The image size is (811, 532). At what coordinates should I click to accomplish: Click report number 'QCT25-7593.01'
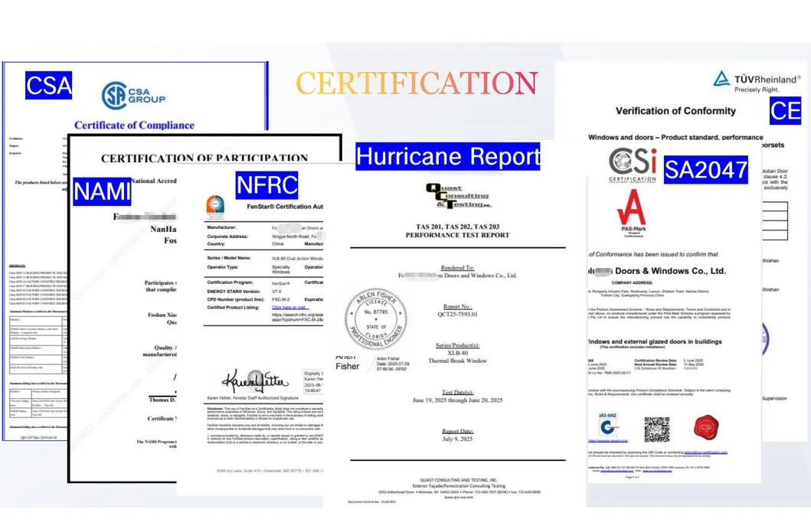click(x=458, y=314)
